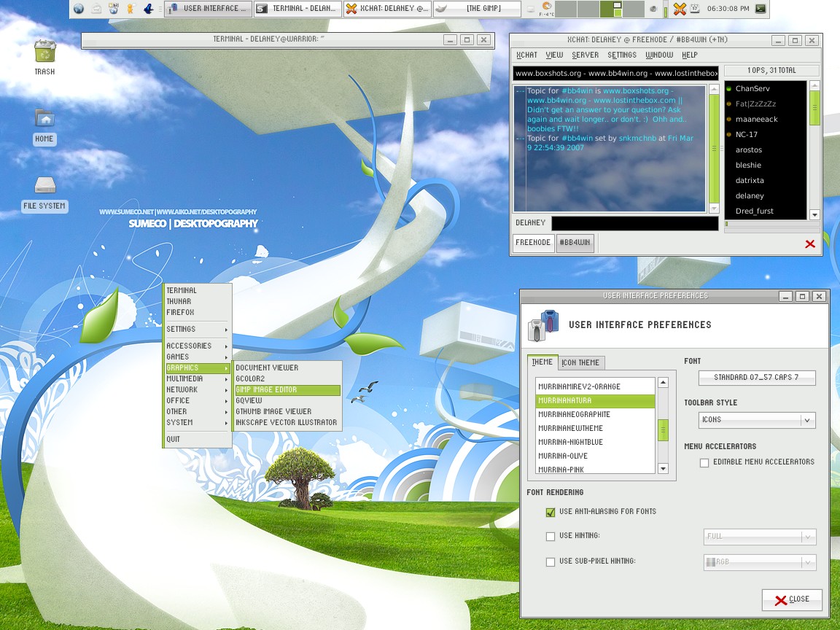Click Close button in User Interface Preferences
This screenshot has height=630, width=840.
pos(792,599)
